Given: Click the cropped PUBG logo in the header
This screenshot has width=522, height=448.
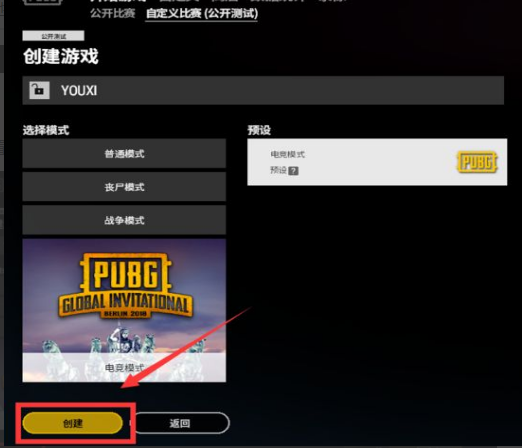Looking at the screenshot, I should click(x=43, y=2).
